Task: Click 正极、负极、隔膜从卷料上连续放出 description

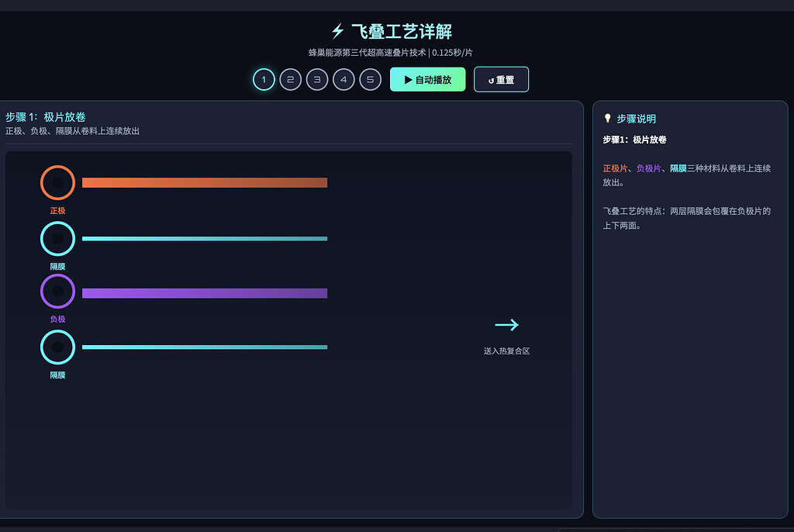Action: click(72, 131)
